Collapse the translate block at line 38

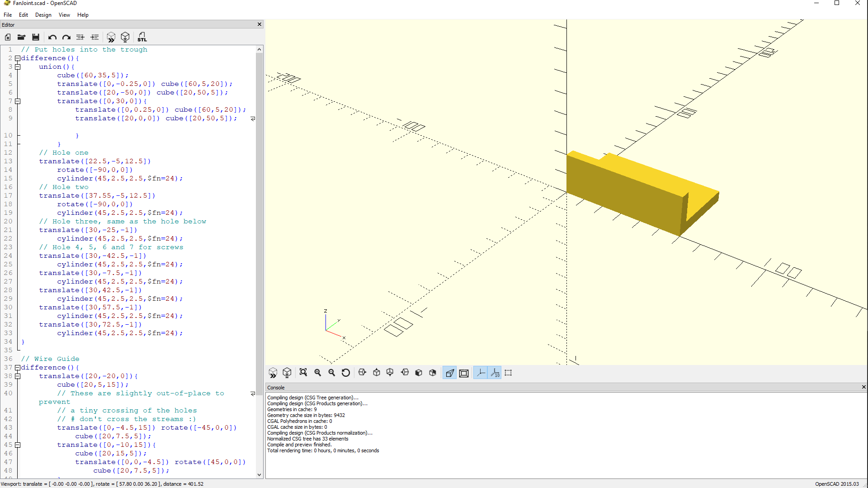(x=18, y=376)
